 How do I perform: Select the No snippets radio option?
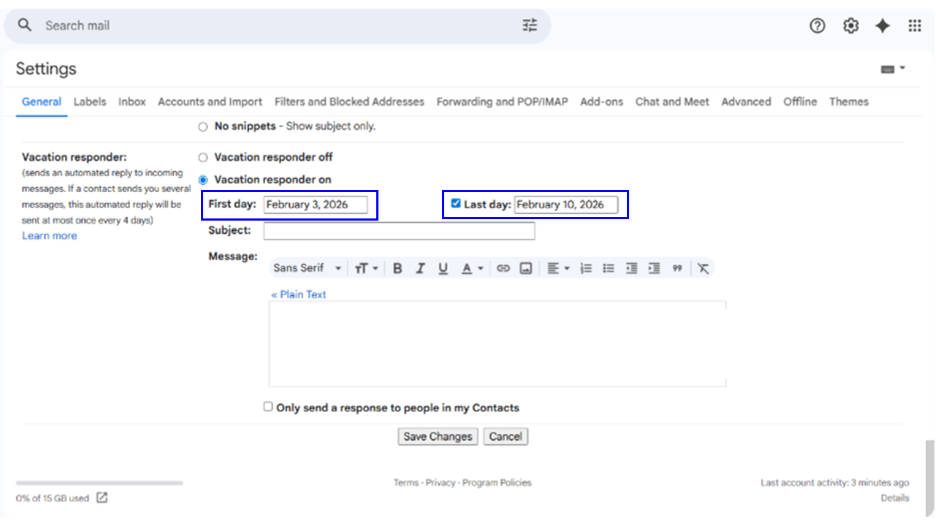pyautogui.click(x=204, y=127)
